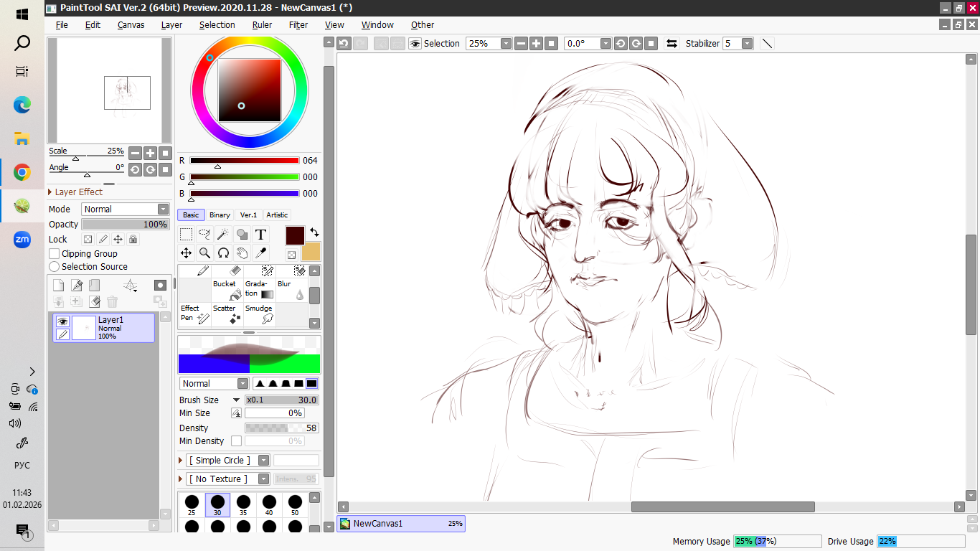Select the Zoom magnifier tool
Image resolution: width=980 pixels, height=551 pixels.
point(204,253)
